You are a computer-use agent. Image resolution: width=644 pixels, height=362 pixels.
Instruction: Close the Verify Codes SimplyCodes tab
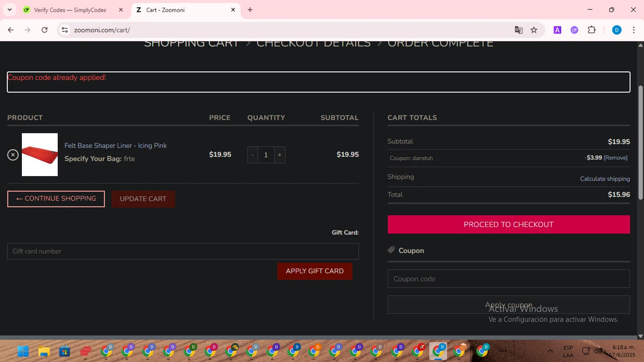pos(121,10)
